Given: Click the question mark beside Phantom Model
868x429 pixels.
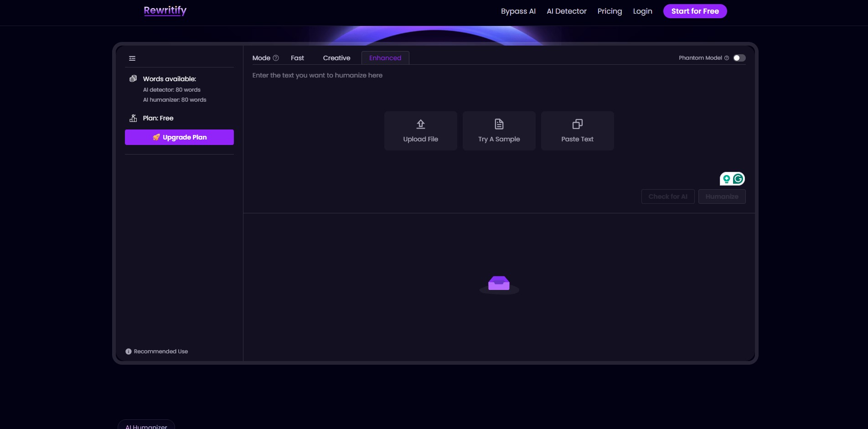Looking at the screenshot, I should pos(726,58).
